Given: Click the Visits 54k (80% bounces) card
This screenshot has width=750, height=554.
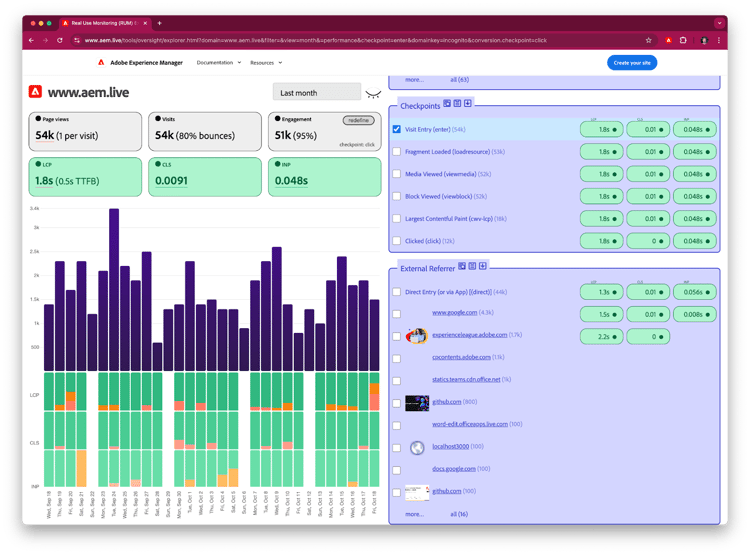Looking at the screenshot, I should (205, 132).
